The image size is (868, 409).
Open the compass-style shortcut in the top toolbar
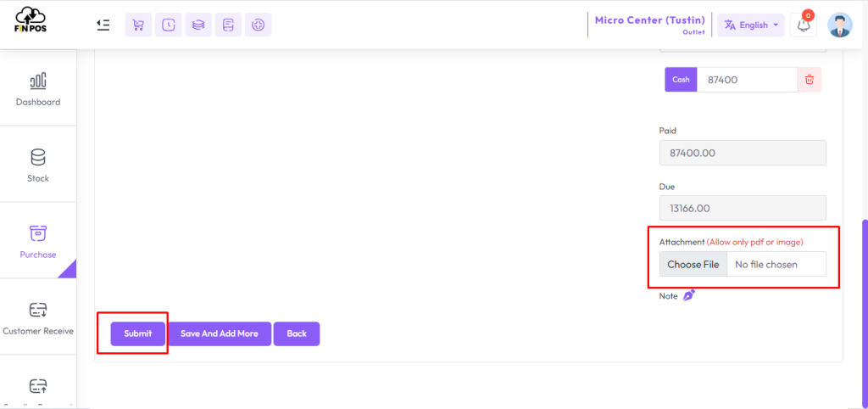[x=258, y=25]
